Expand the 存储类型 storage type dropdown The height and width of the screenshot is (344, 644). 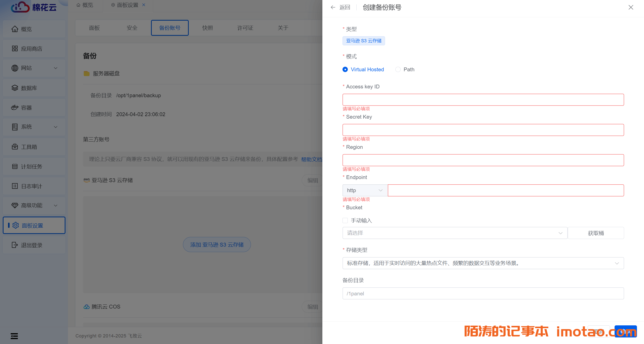483,263
